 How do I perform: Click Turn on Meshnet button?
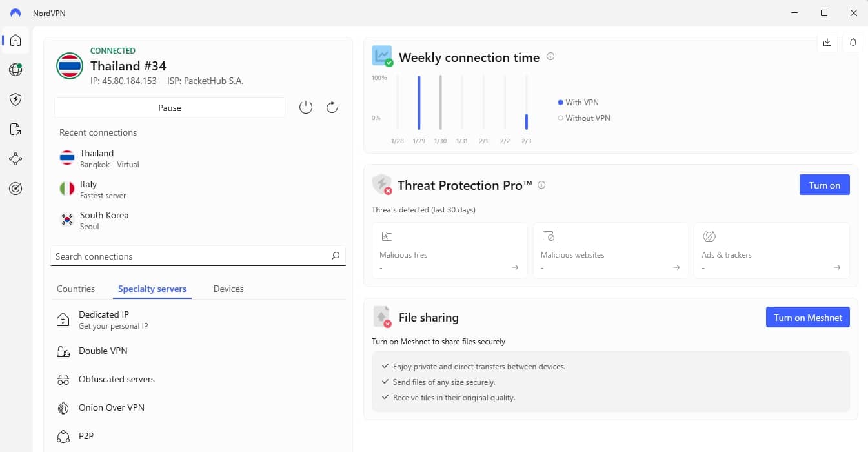pyautogui.click(x=807, y=318)
